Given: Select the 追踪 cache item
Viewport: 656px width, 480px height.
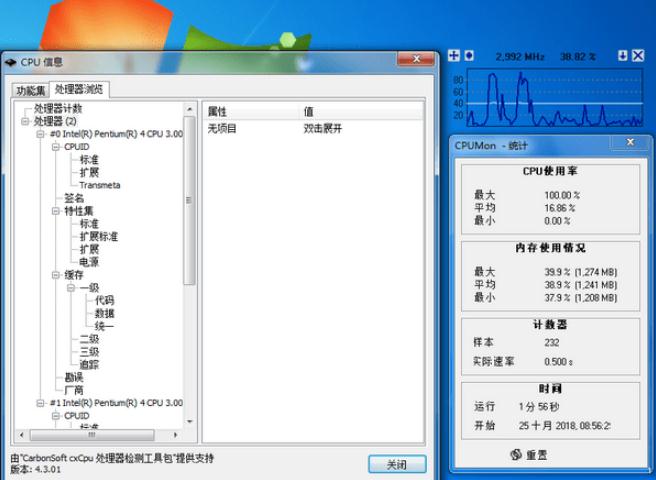Looking at the screenshot, I should pos(89,364).
